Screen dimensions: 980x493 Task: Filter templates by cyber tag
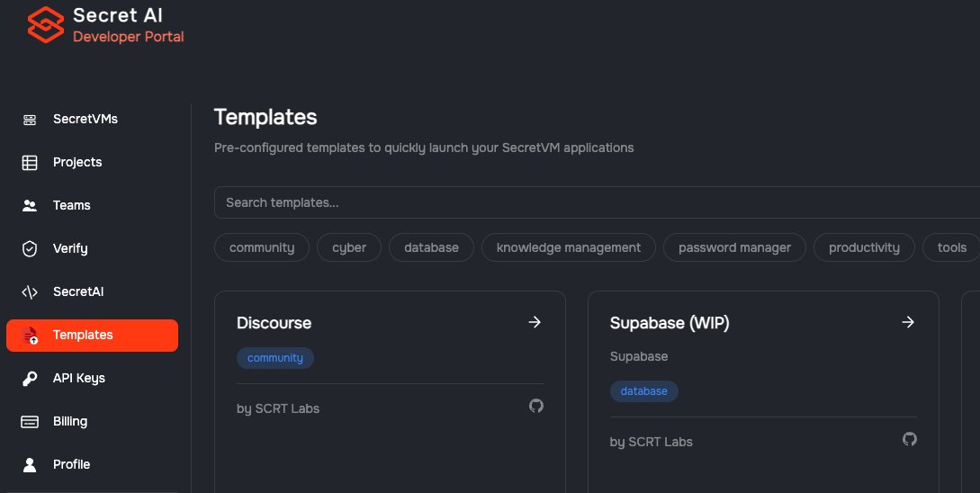coord(349,247)
